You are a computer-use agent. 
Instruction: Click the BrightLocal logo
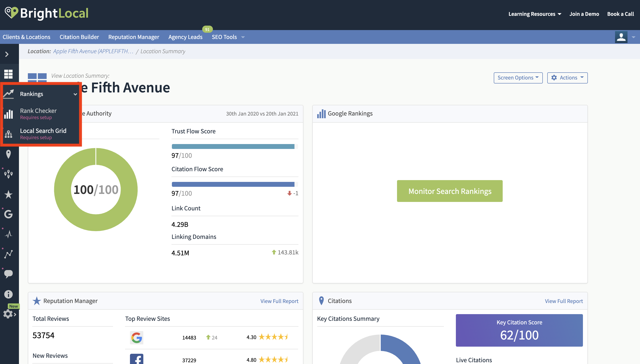pos(47,13)
